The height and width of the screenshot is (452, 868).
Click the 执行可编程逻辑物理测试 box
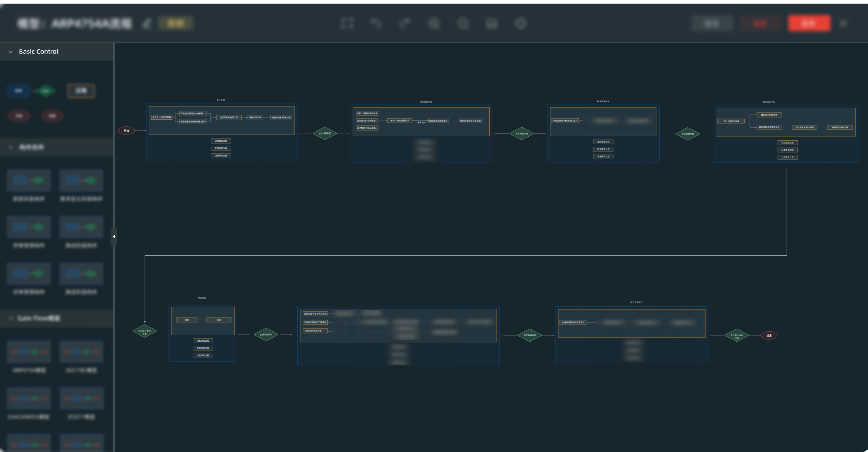[x=573, y=322]
